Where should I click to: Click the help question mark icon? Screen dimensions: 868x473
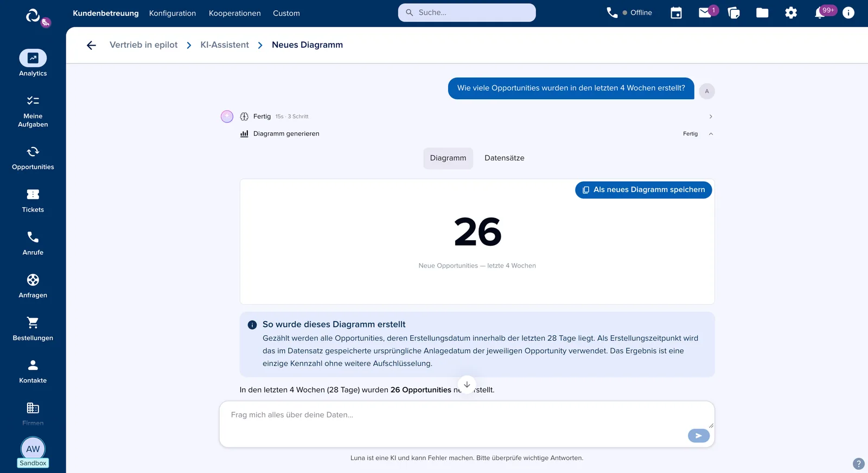[x=859, y=464]
